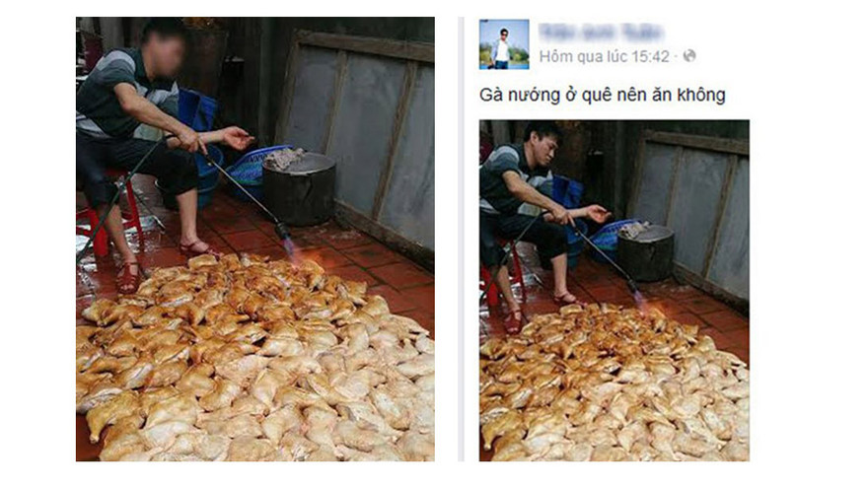Open the poster's profile picture thumbnail
This screenshot has width=868, height=488.
[504, 44]
